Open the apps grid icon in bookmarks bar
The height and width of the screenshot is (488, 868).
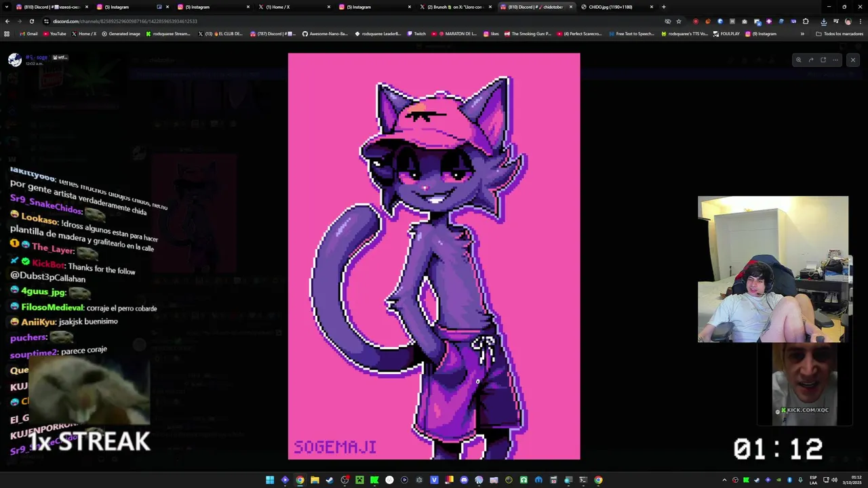click(x=7, y=33)
